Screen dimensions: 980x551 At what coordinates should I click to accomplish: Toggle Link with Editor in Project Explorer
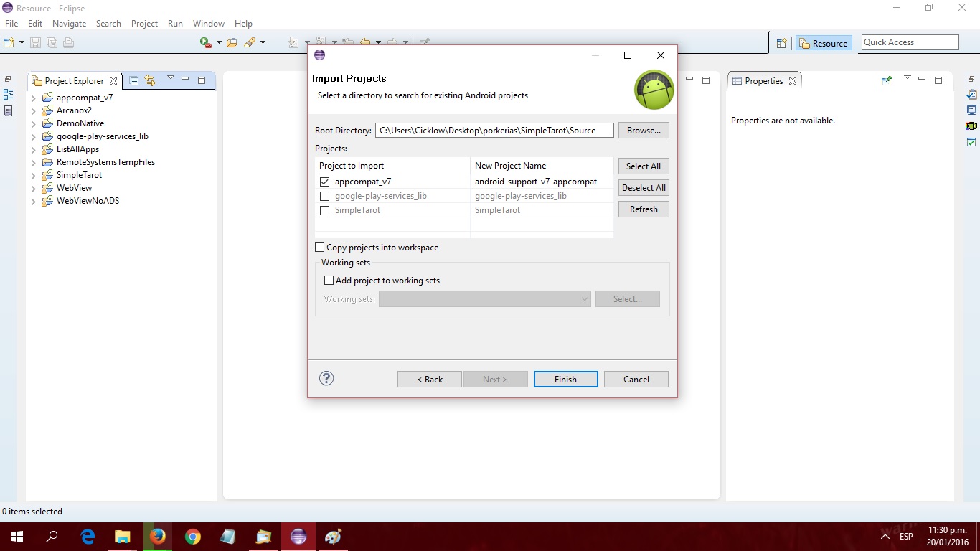[150, 80]
